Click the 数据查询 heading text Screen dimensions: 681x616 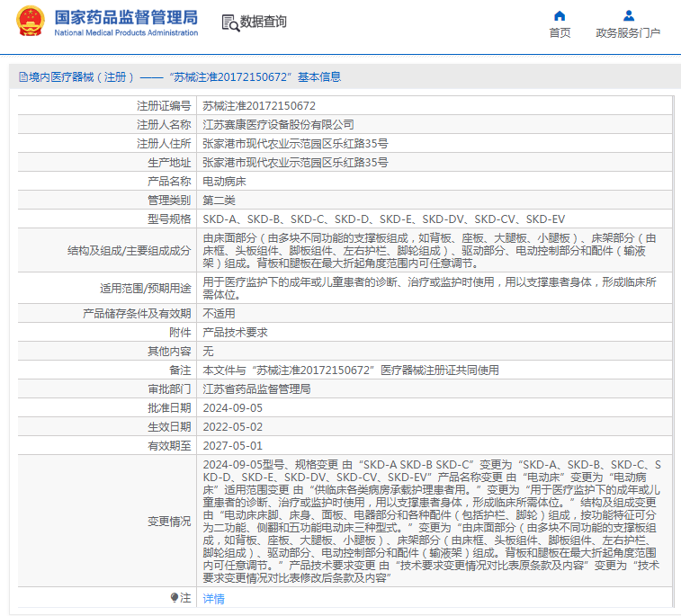264,22
